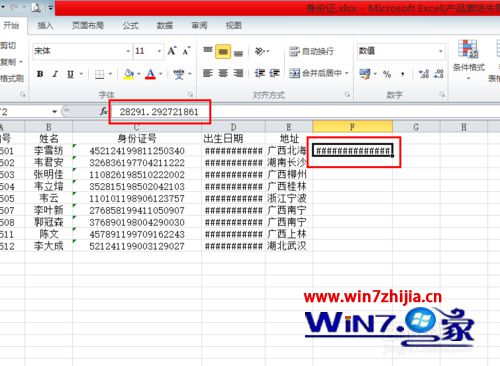The image size is (500, 366).
Task: Apply red font color A
Action: pyautogui.click(x=150, y=74)
